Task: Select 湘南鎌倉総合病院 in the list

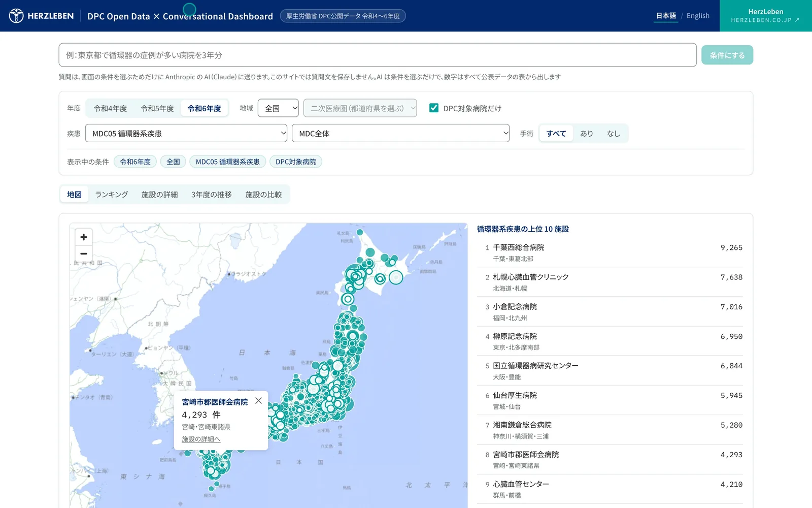Action: (610, 430)
